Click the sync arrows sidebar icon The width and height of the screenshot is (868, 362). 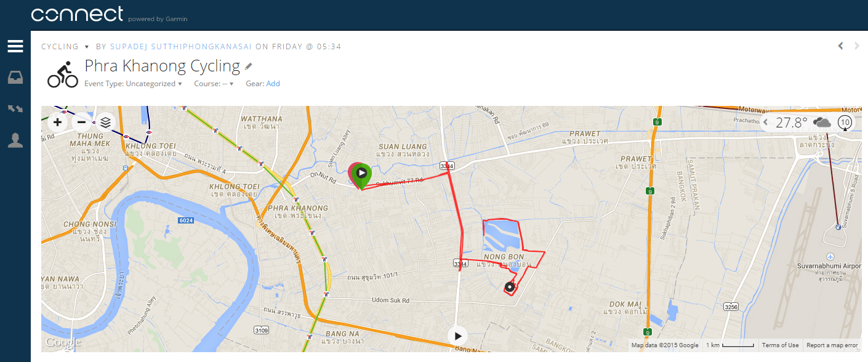click(x=15, y=109)
